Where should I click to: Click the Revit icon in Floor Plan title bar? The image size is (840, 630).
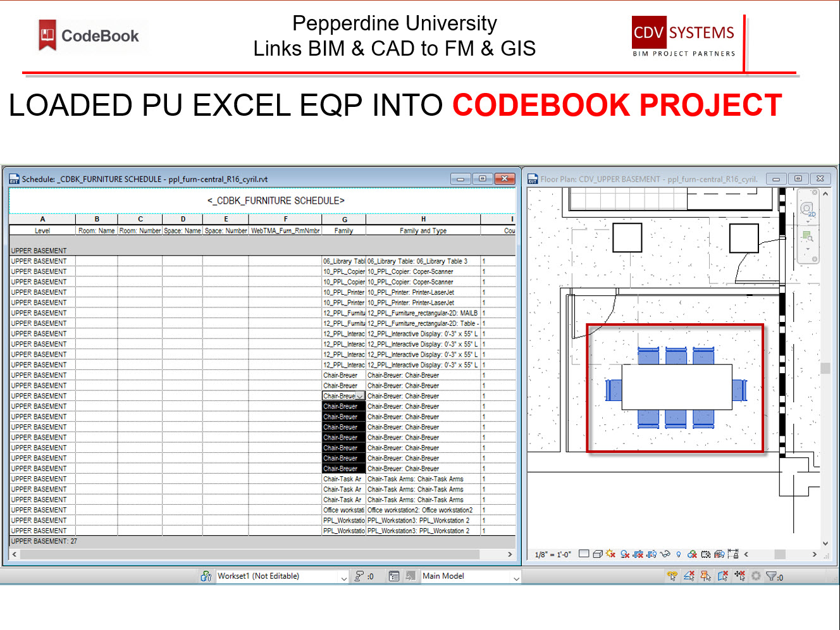533,179
